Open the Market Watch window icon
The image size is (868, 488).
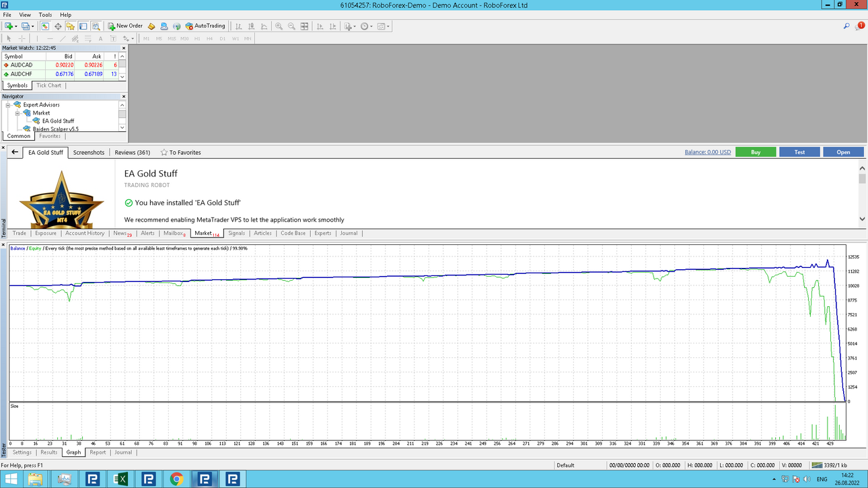[45, 26]
